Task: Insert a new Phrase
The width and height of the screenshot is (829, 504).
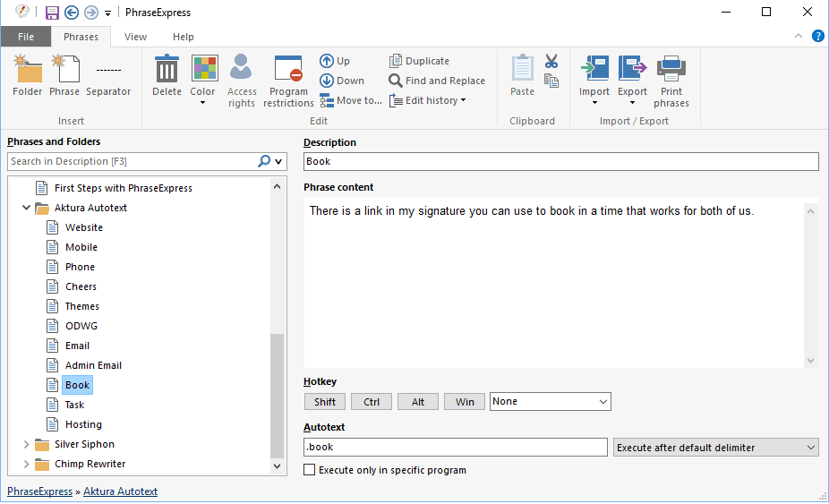Action: pos(64,75)
